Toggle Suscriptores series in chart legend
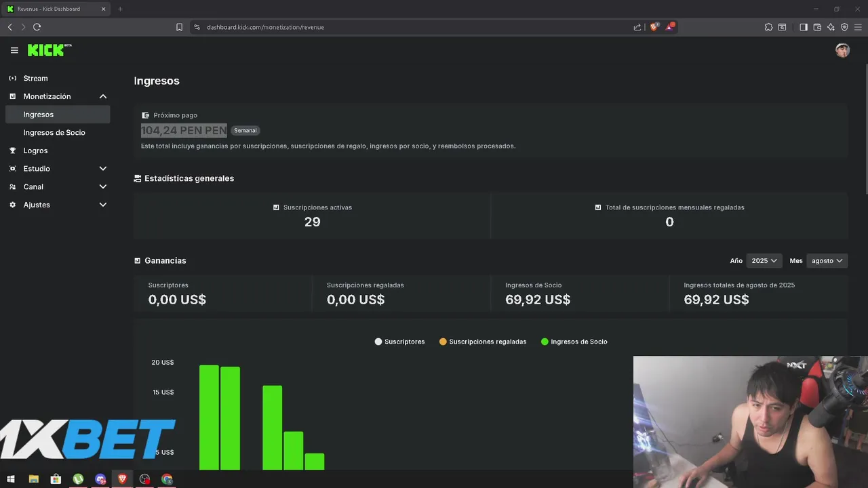This screenshot has width=868, height=488. click(x=400, y=342)
